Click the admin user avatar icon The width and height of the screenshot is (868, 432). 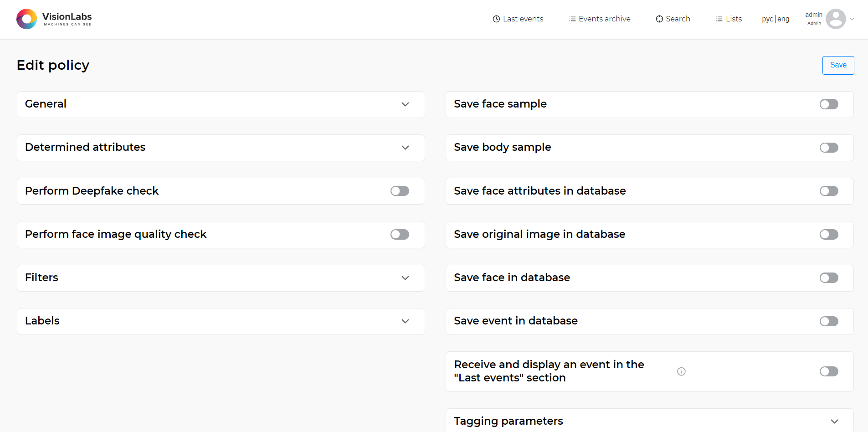click(835, 19)
